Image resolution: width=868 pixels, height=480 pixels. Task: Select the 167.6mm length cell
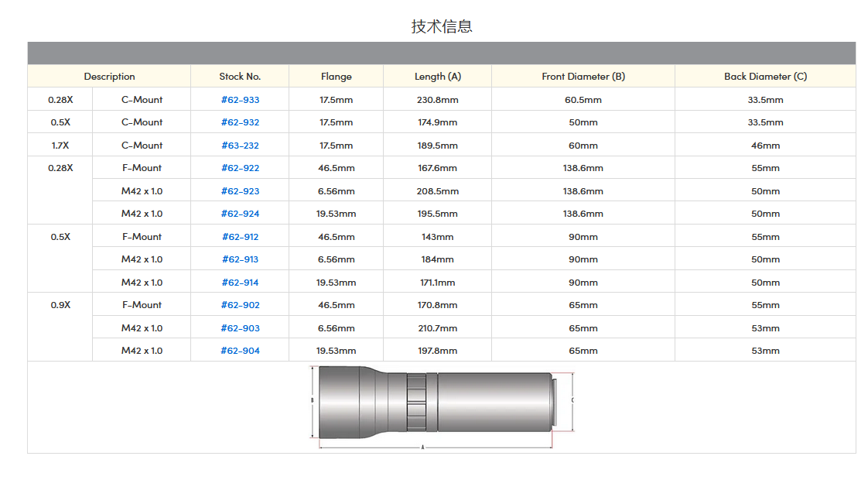pyautogui.click(x=437, y=168)
